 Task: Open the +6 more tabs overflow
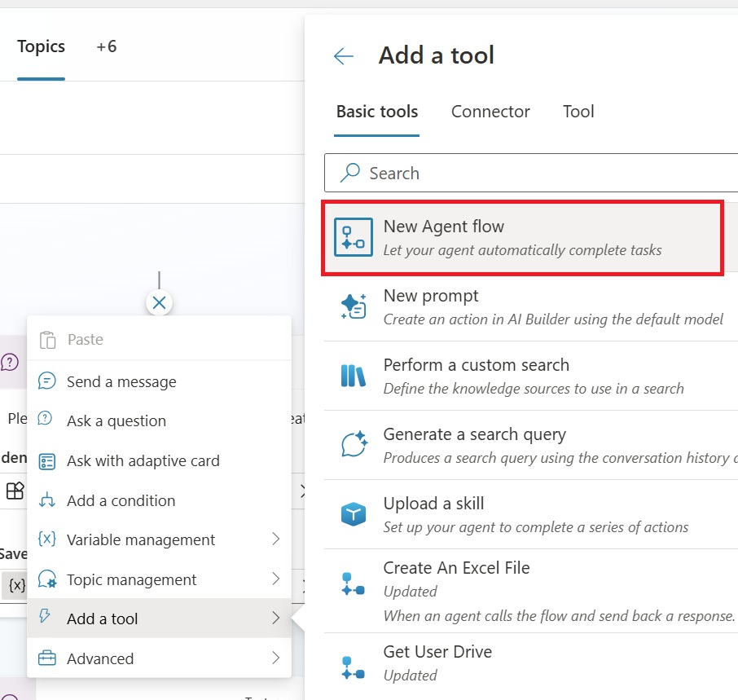[x=107, y=46]
